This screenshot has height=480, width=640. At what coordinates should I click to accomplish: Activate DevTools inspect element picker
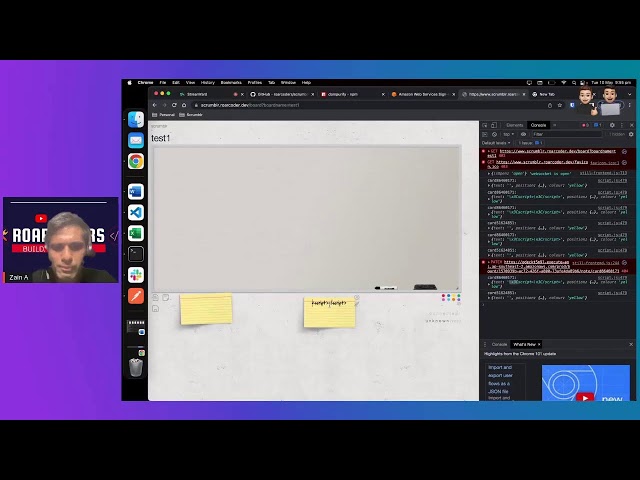[x=485, y=125]
